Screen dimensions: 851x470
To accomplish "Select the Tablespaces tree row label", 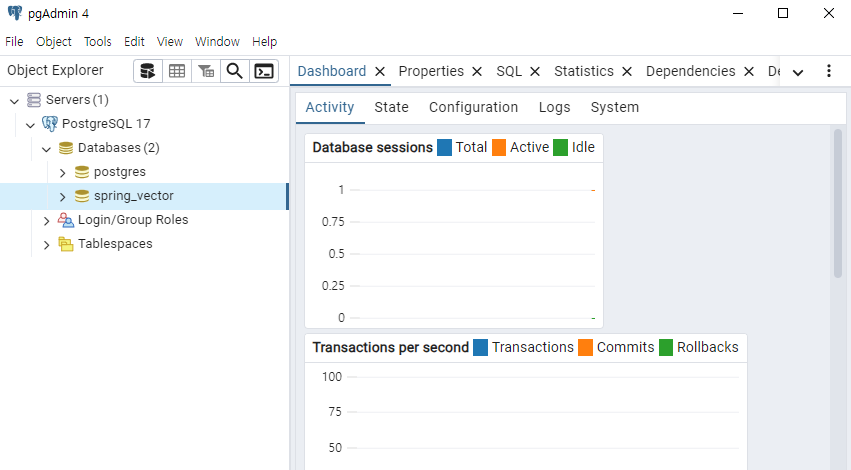I will point(115,244).
